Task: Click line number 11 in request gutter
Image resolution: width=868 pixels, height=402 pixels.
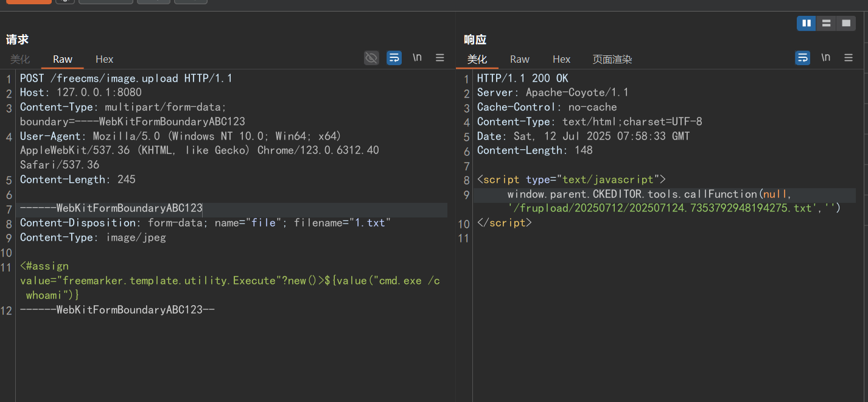Action: (x=6, y=267)
